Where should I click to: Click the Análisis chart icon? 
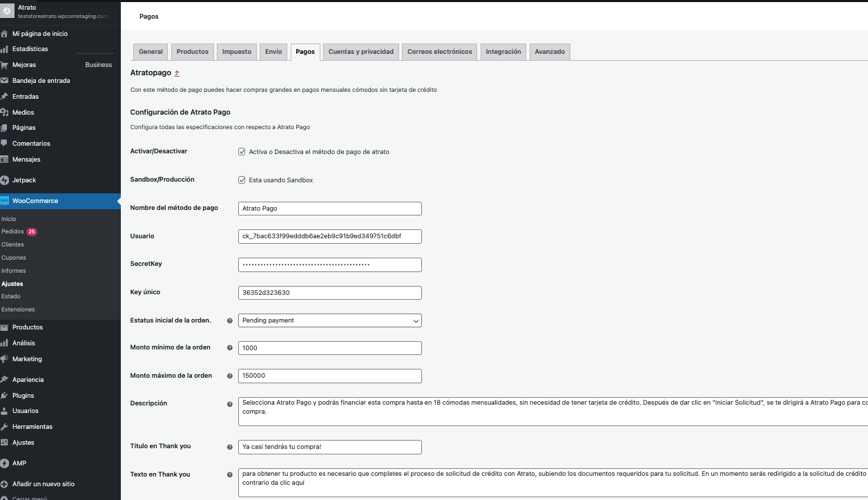(x=5, y=343)
